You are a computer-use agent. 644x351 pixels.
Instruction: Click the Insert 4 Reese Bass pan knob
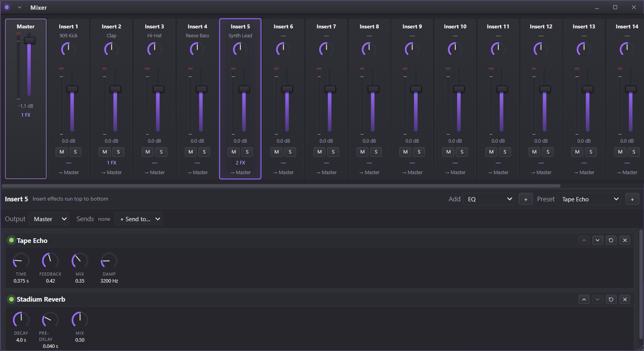click(197, 49)
